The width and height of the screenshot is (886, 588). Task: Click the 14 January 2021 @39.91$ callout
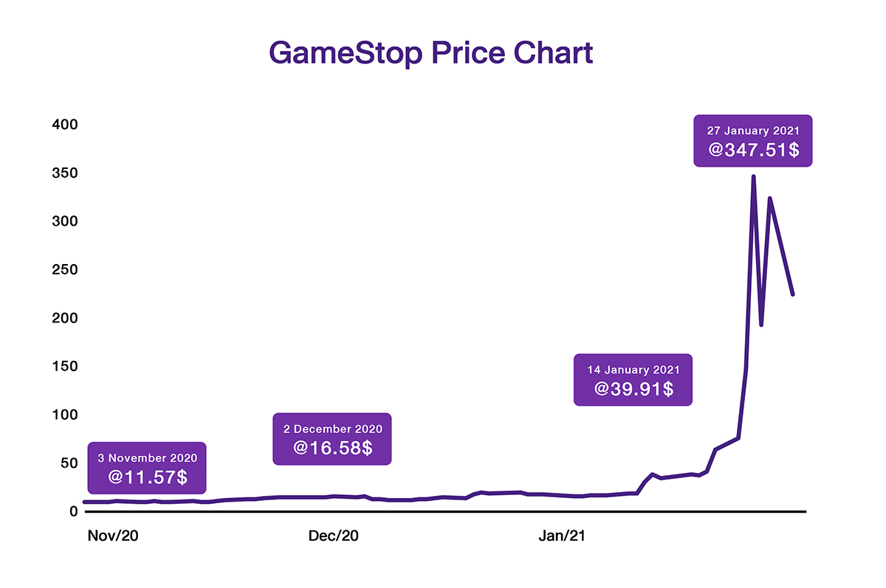(633, 379)
